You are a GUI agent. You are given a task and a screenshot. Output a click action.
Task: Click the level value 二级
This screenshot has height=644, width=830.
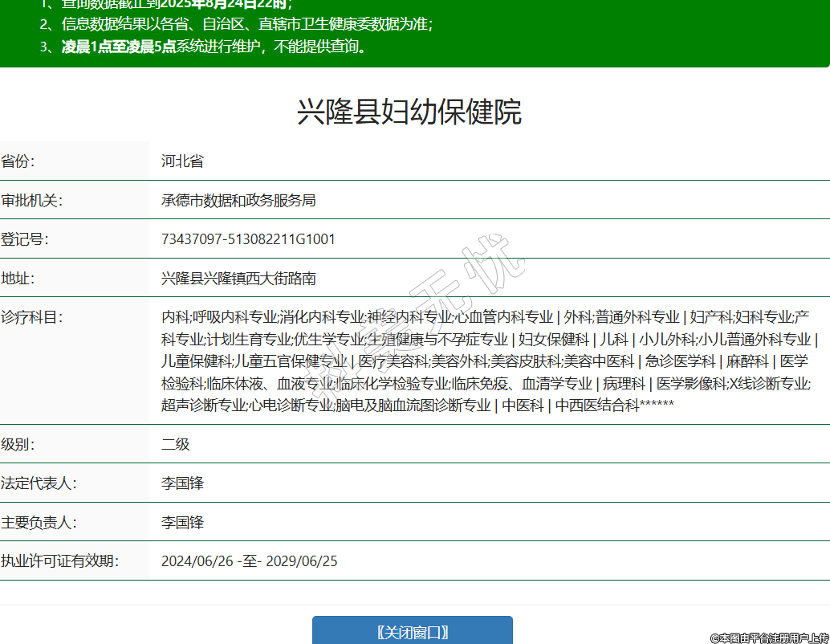click(x=176, y=445)
